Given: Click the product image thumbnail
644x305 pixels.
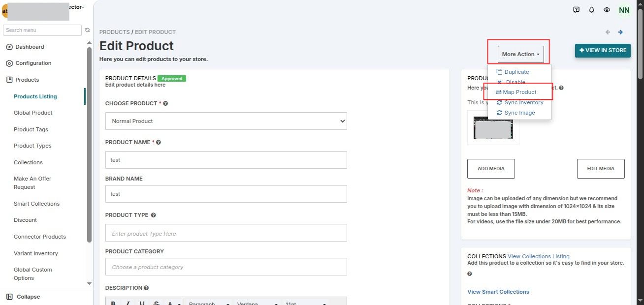Looking at the screenshot, I should click(x=493, y=127).
